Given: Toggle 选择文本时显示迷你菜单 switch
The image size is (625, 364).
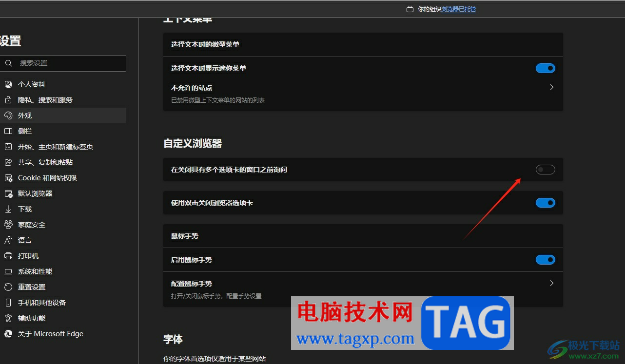Looking at the screenshot, I should (x=545, y=68).
